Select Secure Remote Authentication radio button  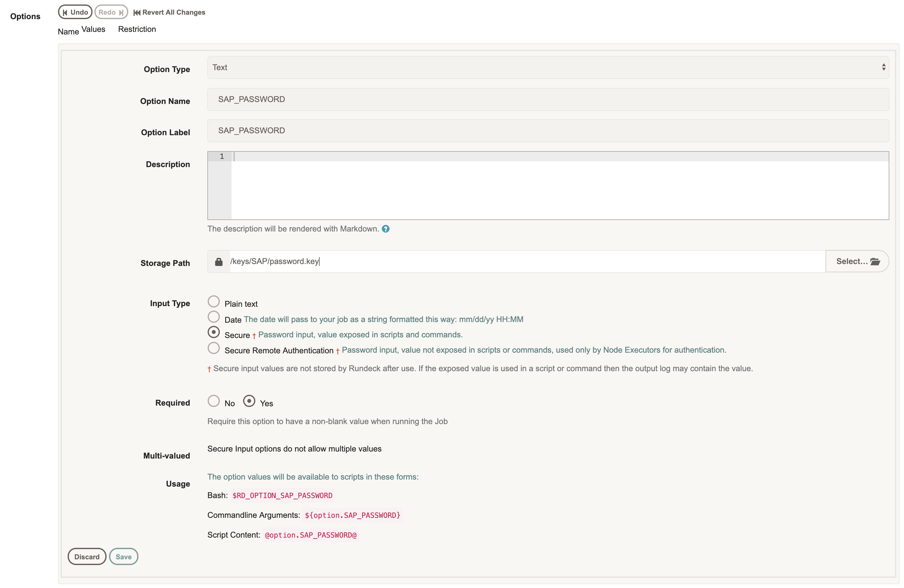point(214,348)
